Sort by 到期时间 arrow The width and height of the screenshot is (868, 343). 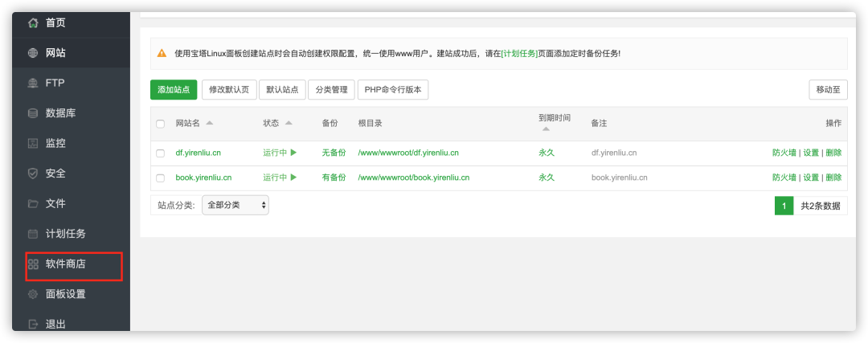(x=546, y=129)
